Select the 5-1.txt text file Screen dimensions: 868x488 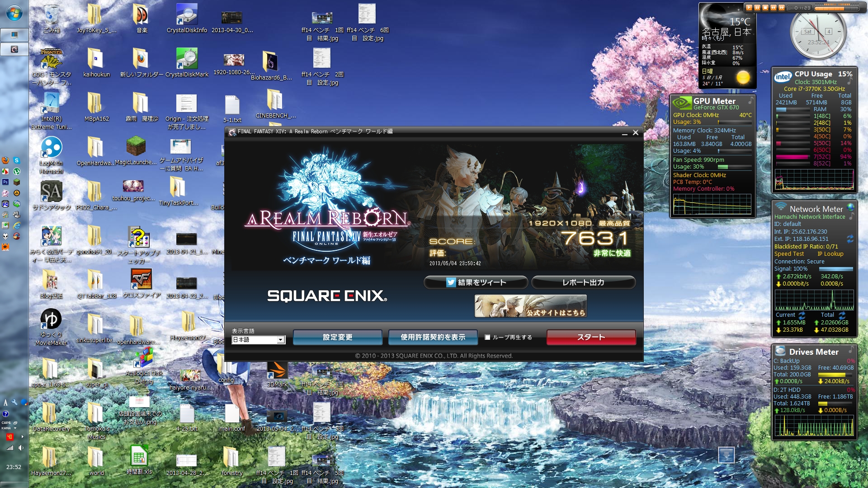[x=232, y=109]
